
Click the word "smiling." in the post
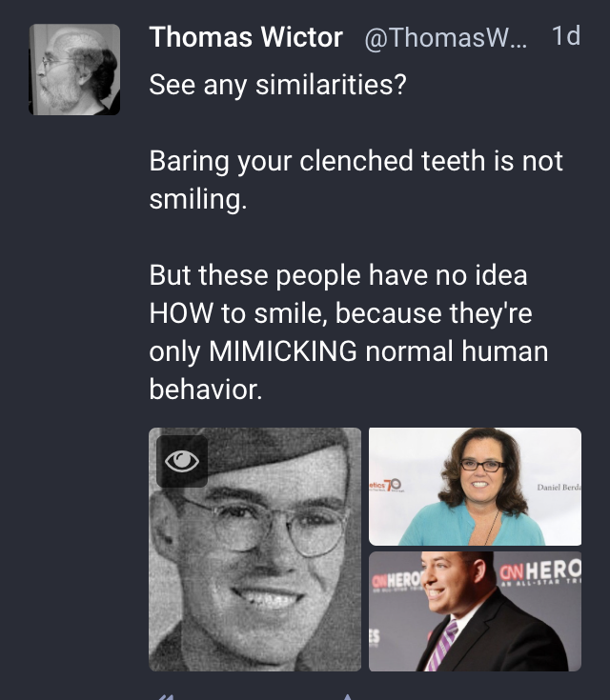click(x=198, y=199)
